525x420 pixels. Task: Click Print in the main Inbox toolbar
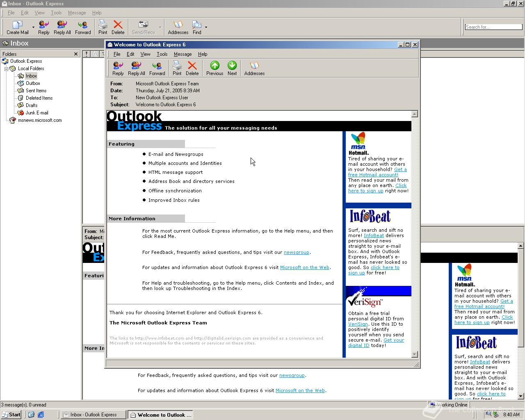point(103,27)
